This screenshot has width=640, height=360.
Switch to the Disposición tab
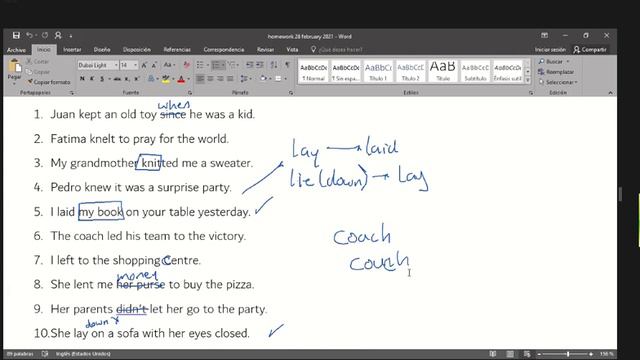pos(137,50)
